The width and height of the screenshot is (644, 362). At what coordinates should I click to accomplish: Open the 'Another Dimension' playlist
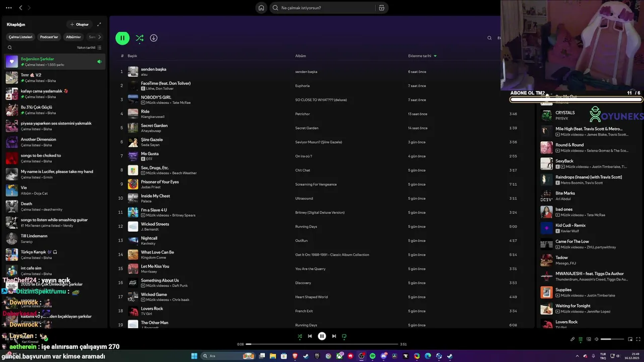[55, 142]
